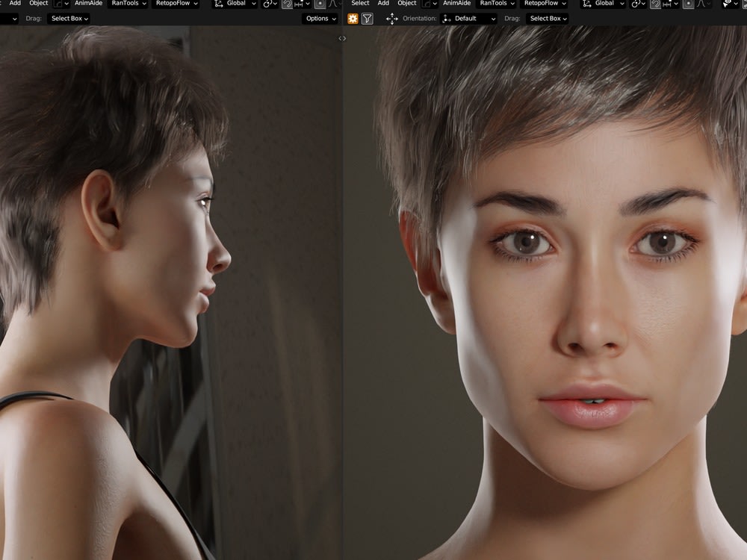Open the RanTools menu
The image size is (747, 560).
pyautogui.click(x=127, y=4)
